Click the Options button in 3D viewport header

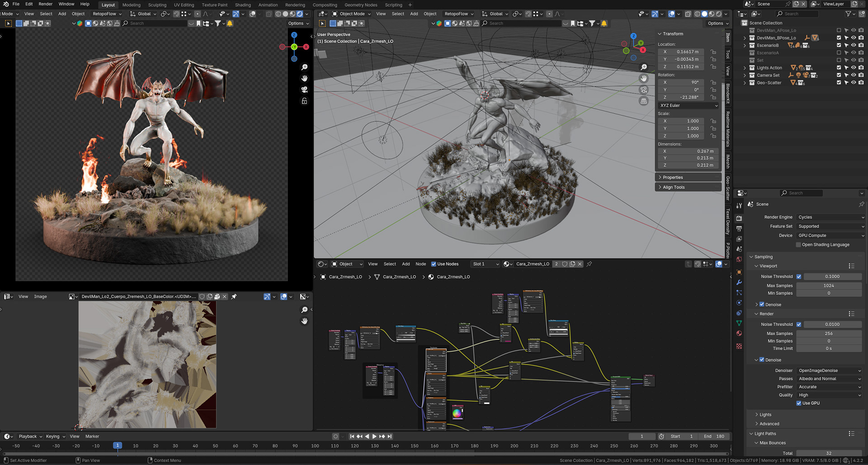717,24
